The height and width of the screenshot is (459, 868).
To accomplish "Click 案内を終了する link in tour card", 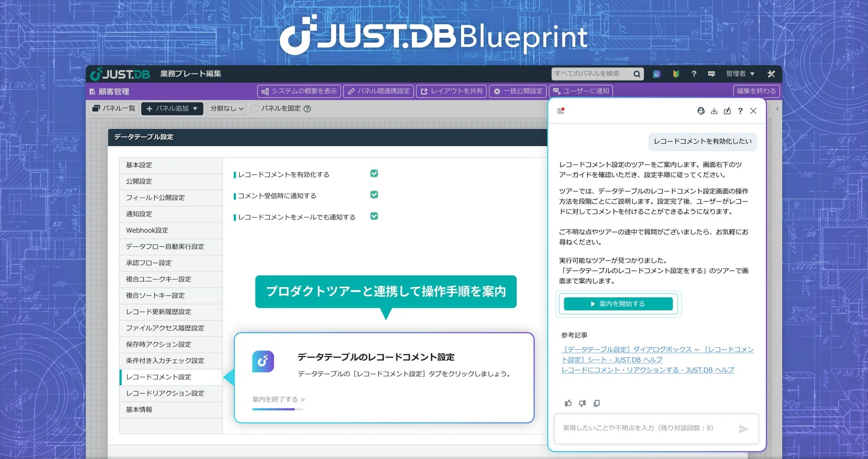I will coord(278,399).
